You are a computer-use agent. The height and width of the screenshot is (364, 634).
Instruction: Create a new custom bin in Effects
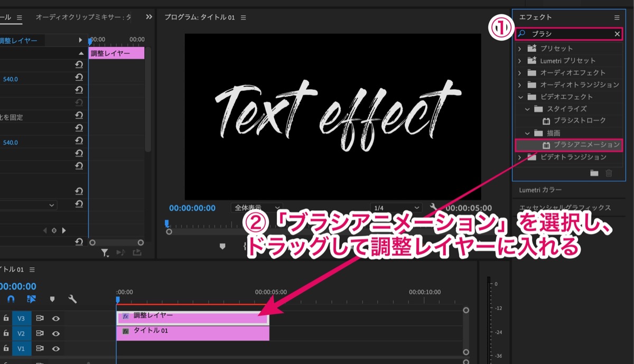(x=594, y=173)
